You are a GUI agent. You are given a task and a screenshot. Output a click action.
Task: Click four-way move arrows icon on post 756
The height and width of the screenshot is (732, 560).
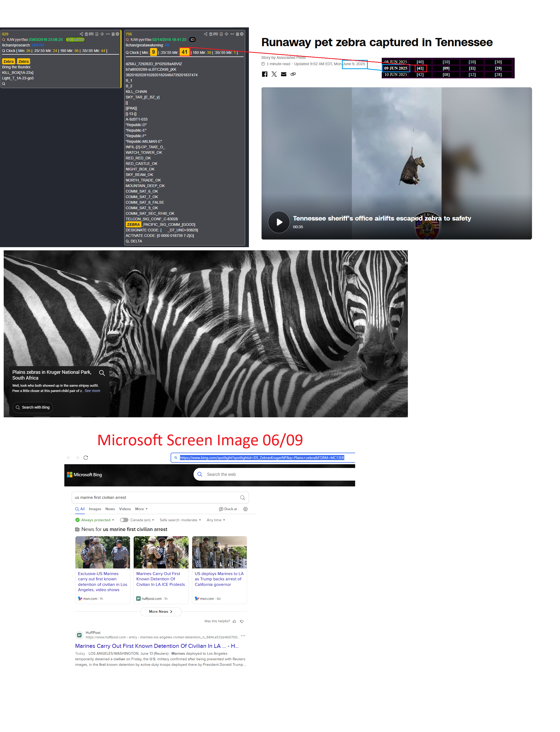click(227, 34)
